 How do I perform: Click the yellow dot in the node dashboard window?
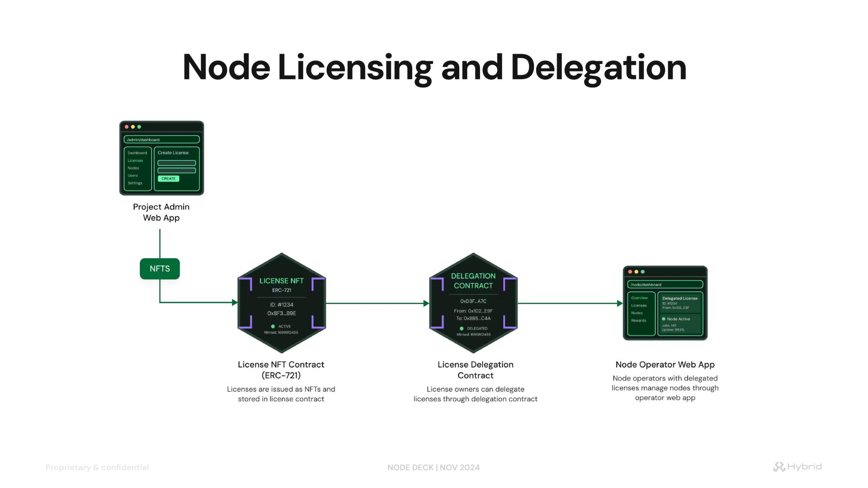tap(637, 272)
